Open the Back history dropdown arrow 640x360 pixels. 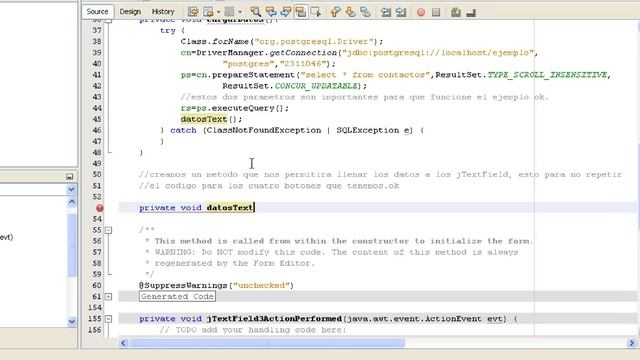219,12
